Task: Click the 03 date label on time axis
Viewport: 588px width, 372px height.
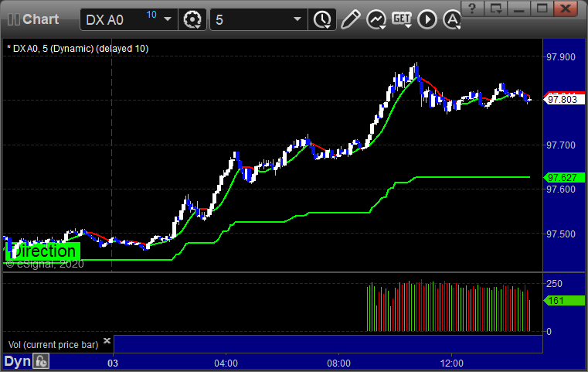Action: (113, 363)
